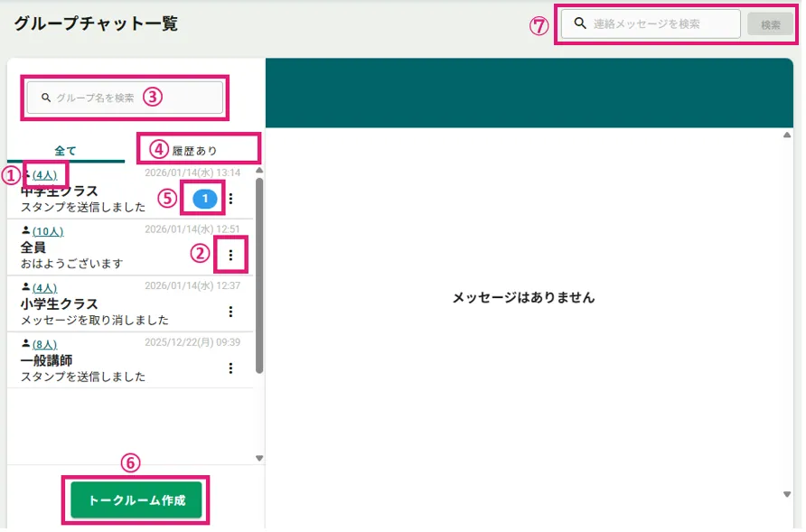Open the (8人) member link of 一般講師
806x532 pixels.
click(44, 344)
